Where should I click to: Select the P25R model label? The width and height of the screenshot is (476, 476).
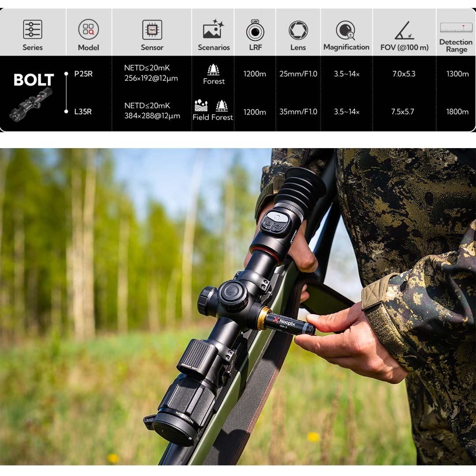point(83,74)
